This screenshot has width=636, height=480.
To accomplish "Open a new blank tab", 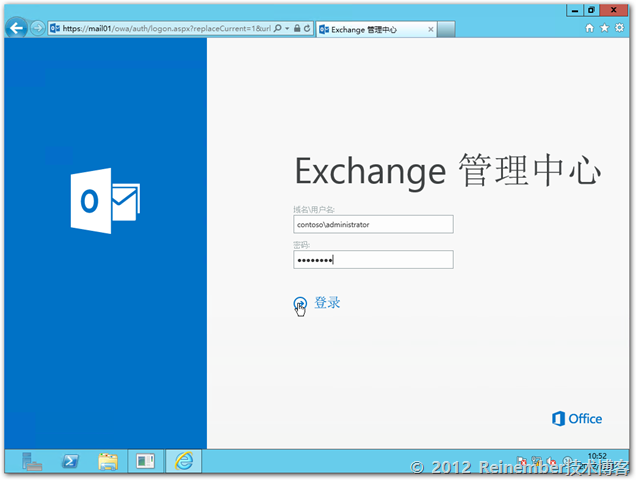I will (446, 29).
